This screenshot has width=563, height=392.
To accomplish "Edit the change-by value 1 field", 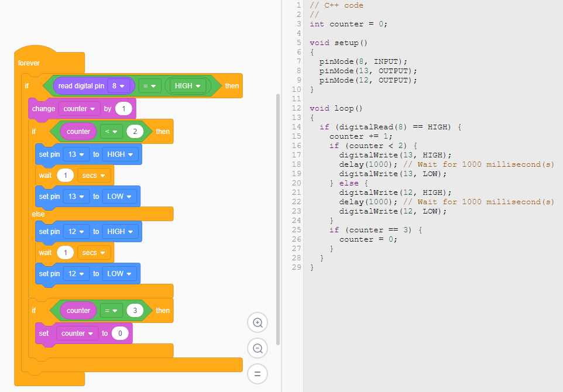I will 124,109.
